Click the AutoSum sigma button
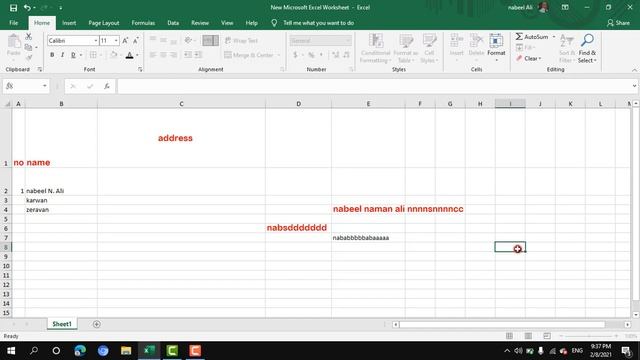This screenshot has height=360, width=640. [531, 37]
